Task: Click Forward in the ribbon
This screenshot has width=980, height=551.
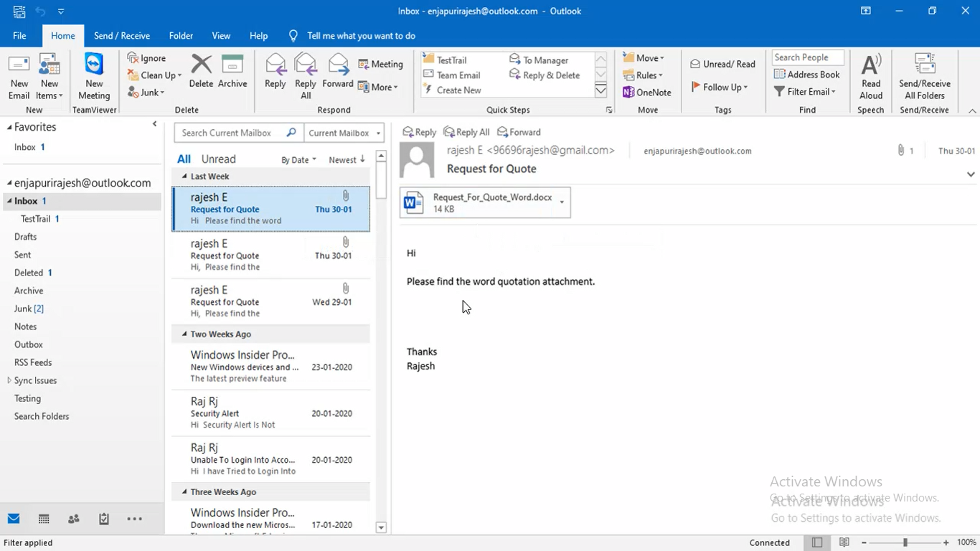Action: (x=337, y=72)
